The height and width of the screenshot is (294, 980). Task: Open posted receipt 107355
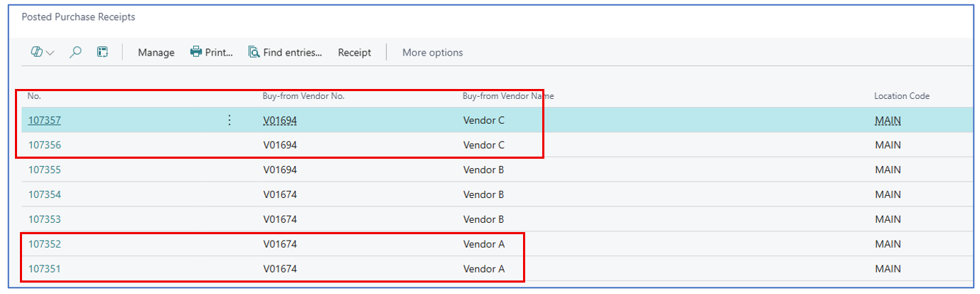[44, 170]
